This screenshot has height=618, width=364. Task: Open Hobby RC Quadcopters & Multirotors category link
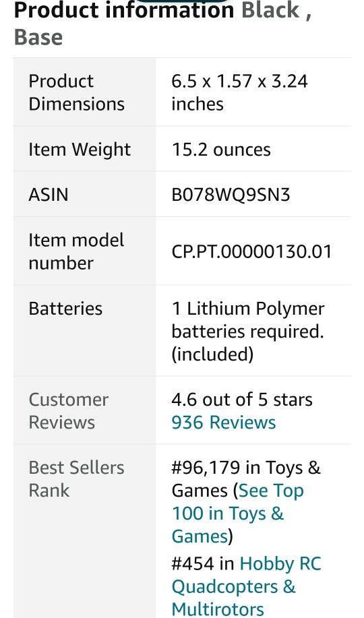pos(247,586)
